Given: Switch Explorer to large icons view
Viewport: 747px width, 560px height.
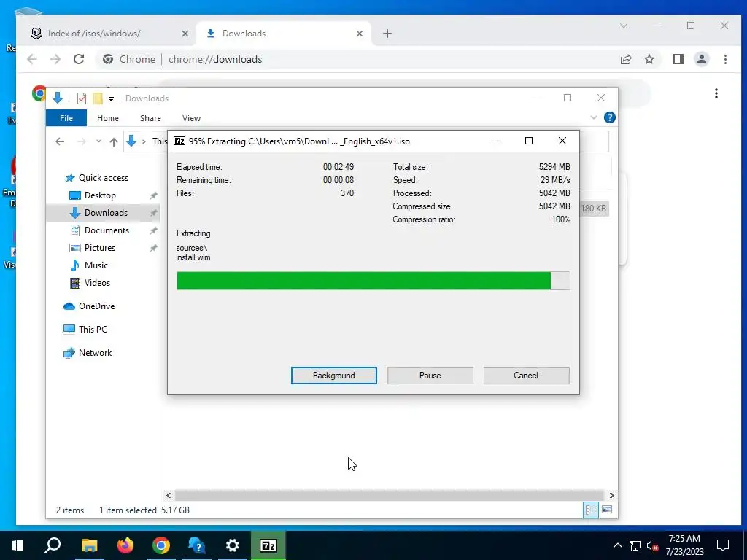Looking at the screenshot, I should [607, 510].
